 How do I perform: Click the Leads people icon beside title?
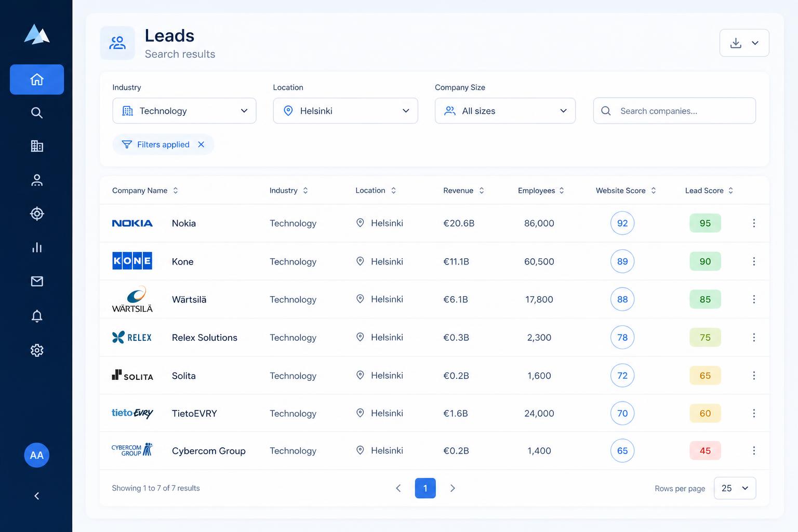click(117, 43)
